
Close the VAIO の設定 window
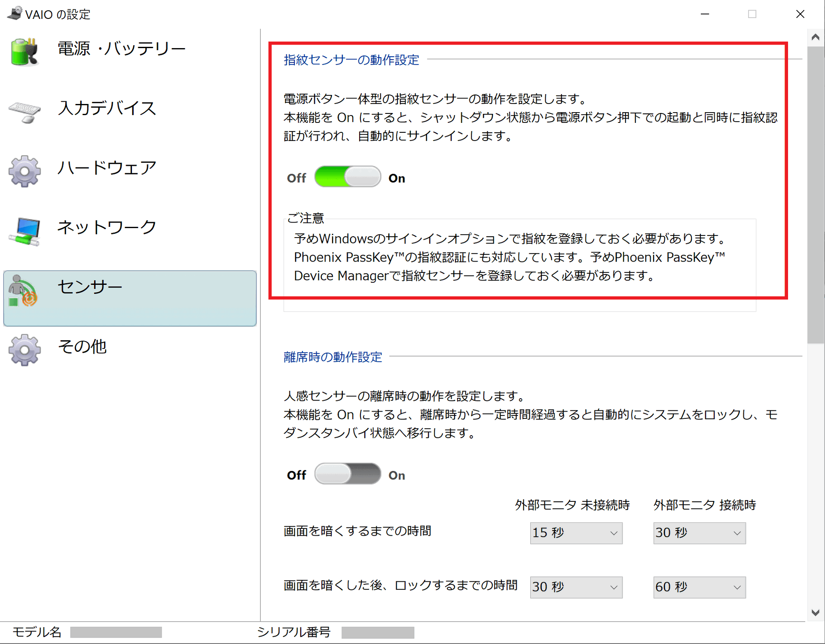[x=800, y=14]
